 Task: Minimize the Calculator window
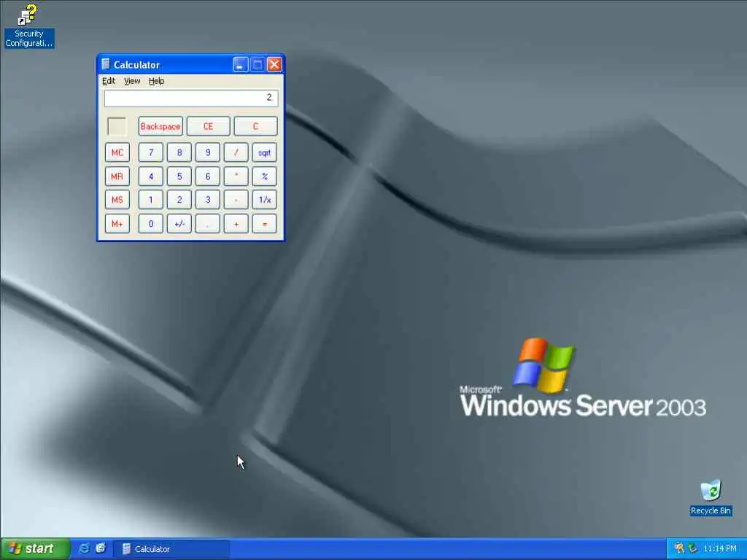241,64
